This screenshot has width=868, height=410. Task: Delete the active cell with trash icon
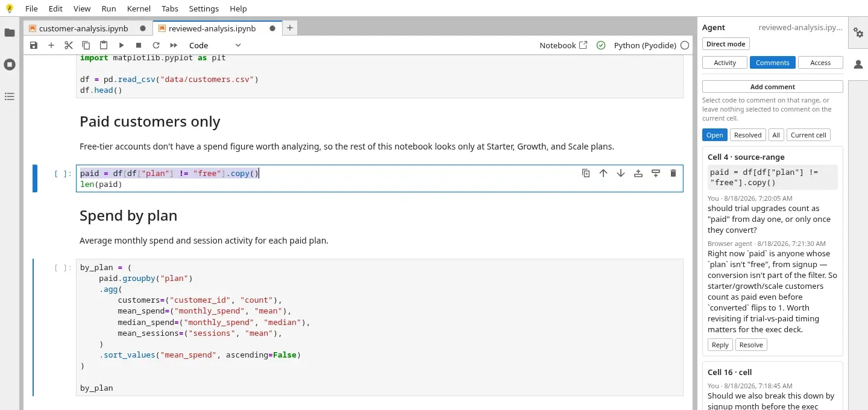coord(673,173)
